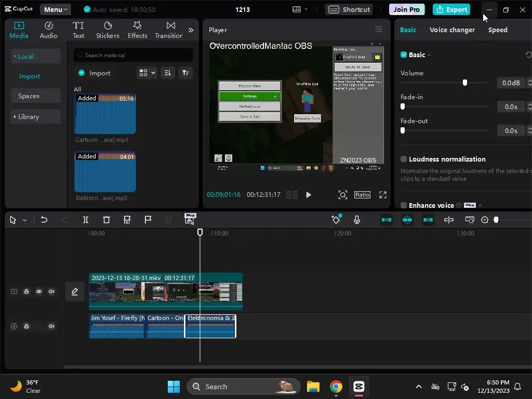
Task: Toggle main track magnet
Action: pos(387,220)
